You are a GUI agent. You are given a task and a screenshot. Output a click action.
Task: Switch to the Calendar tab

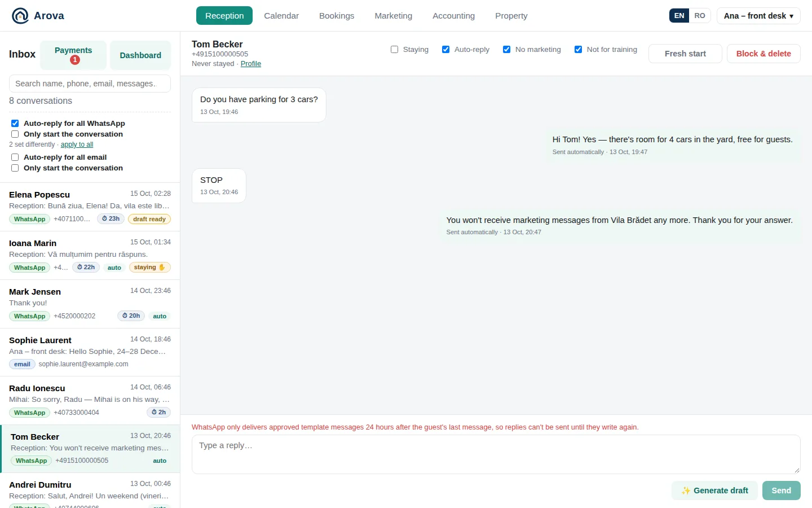[281, 16]
